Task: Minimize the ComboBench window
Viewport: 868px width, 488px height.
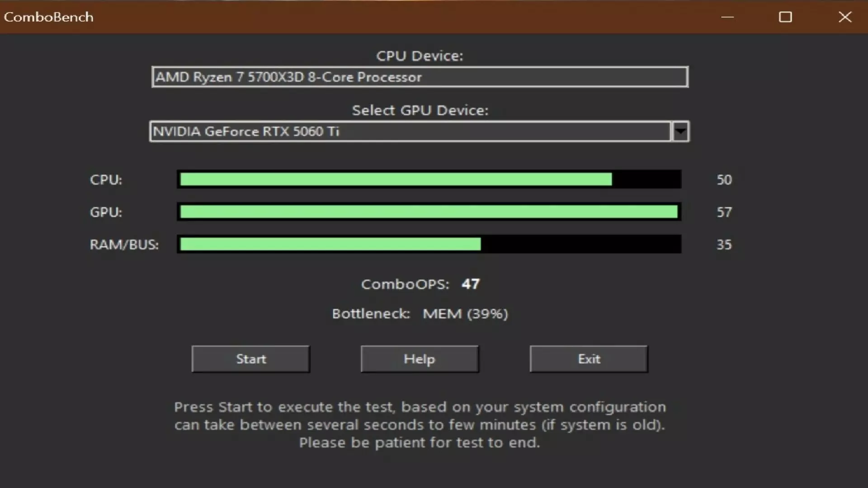Action: [727, 17]
